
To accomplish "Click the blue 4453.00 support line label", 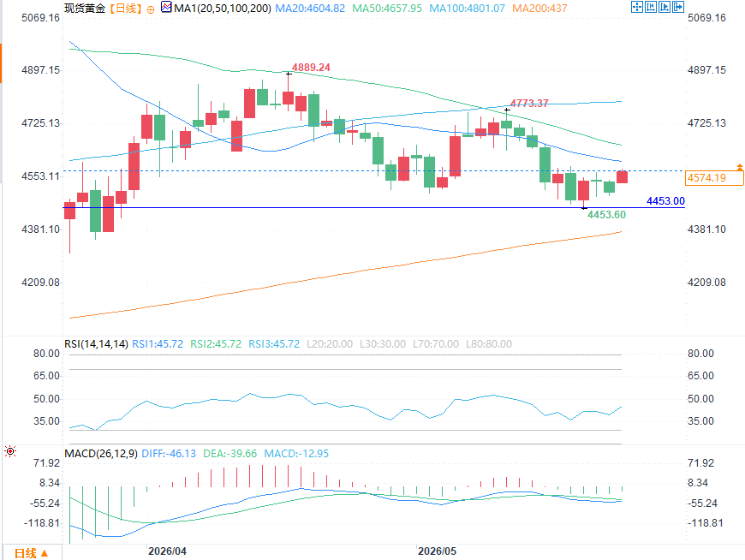I will 665,201.
